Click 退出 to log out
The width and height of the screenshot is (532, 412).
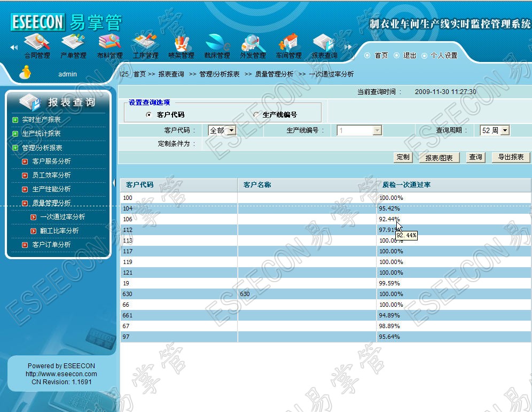coord(409,56)
